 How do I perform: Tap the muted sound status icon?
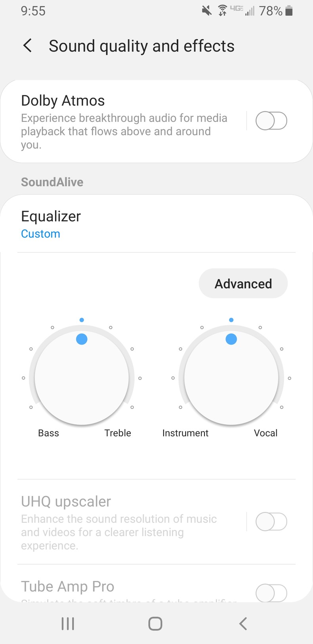206,11
